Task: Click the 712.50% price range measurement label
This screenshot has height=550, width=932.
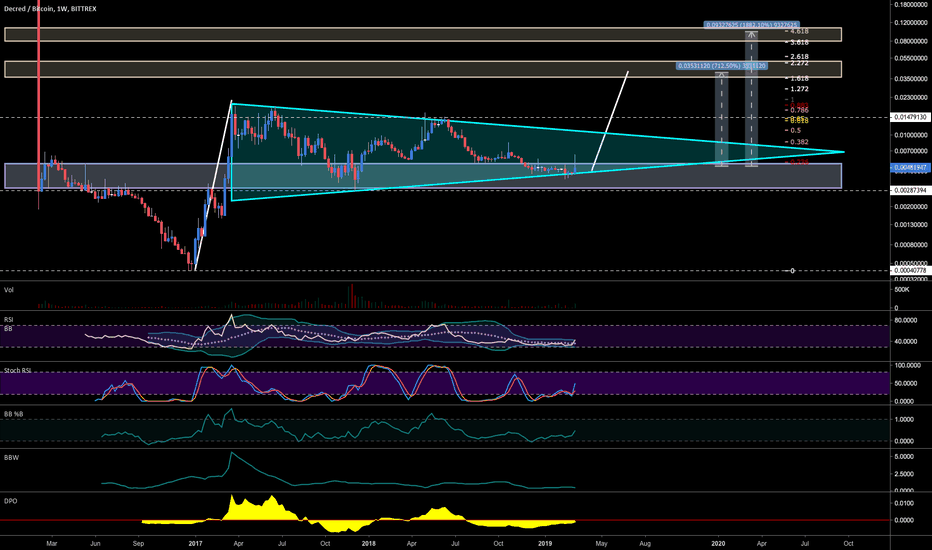Action: click(x=722, y=65)
